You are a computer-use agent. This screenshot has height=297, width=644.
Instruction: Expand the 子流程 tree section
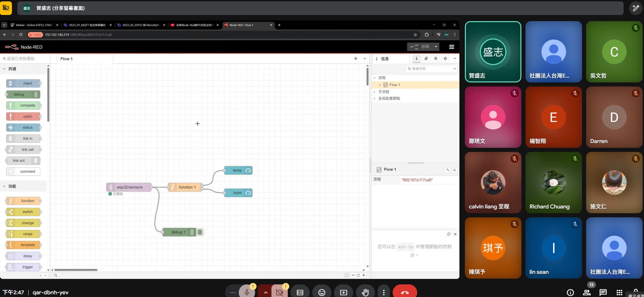click(x=375, y=92)
